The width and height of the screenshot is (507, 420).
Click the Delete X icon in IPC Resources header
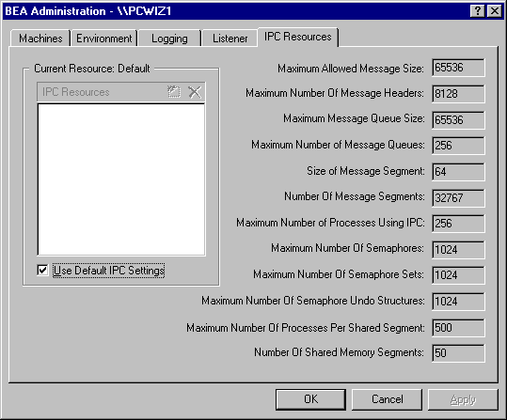click(195, 92)
